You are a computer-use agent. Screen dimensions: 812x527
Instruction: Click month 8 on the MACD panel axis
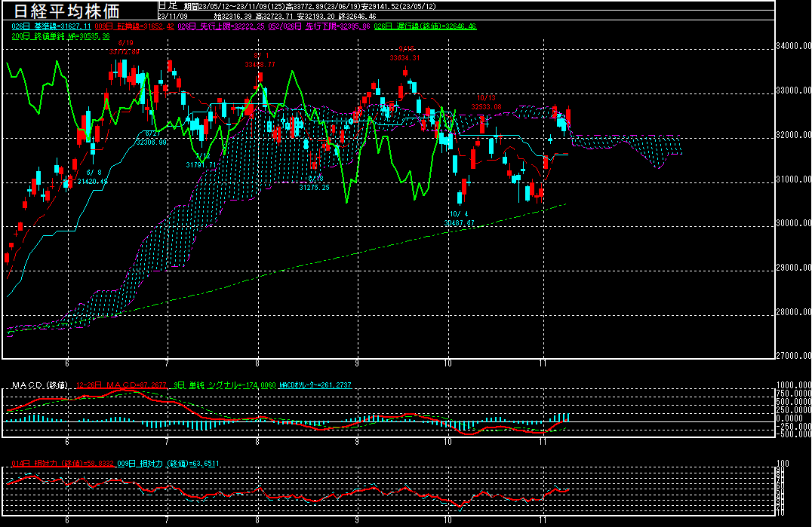[x=257, y=443]
